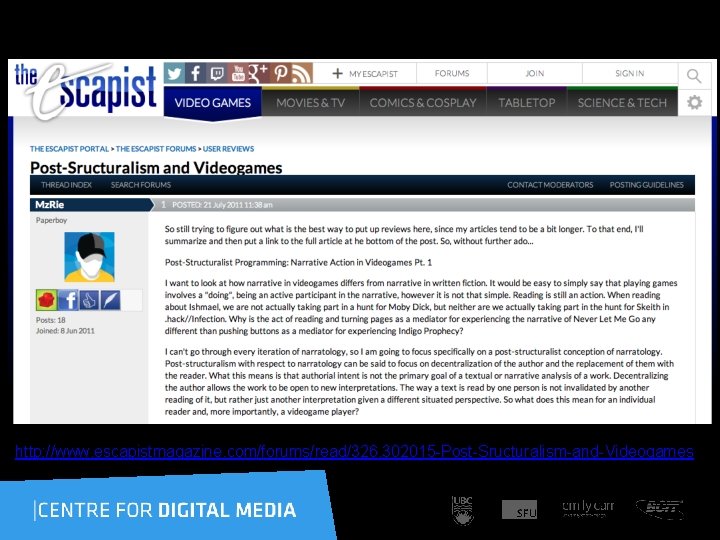Open the Google Plus icon in header
The height and width of the screenshot is (540, 720).
pyautogui.click(x=259, y=73)
